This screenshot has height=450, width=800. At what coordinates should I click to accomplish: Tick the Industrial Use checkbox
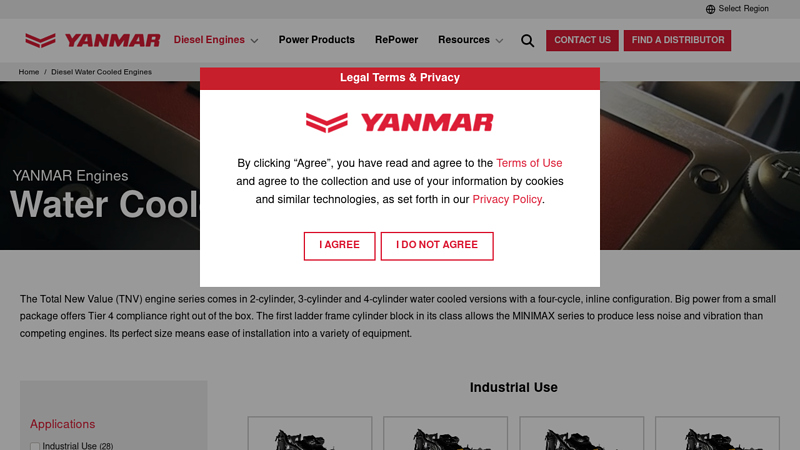(35, 446)
